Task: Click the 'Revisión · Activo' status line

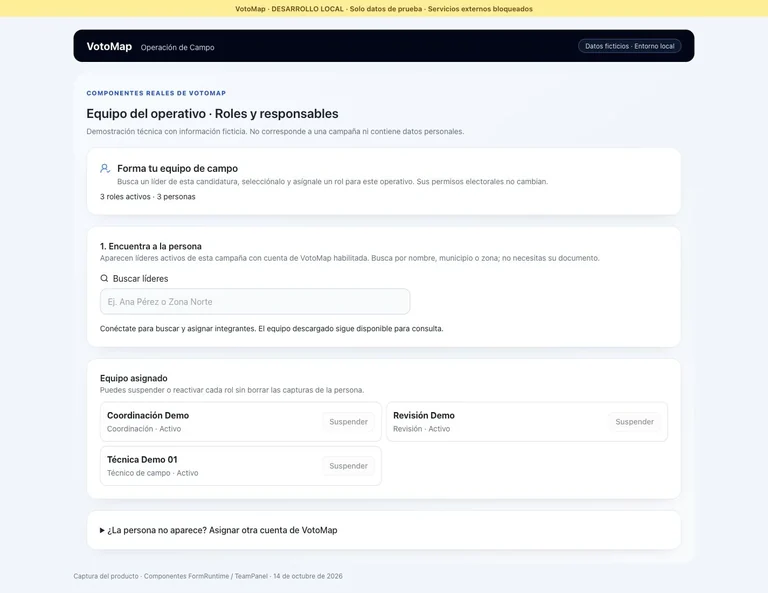Action: tap(421, 429)
